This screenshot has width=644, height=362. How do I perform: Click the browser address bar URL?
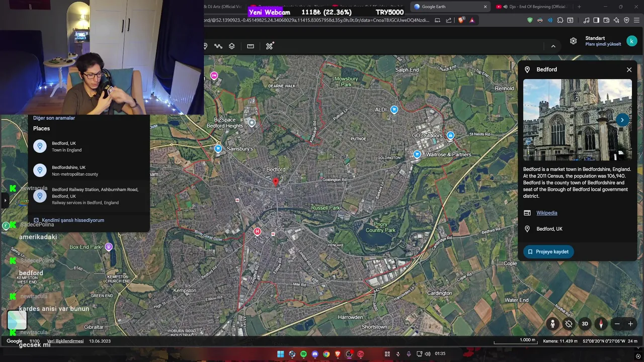click(x=317, y=20)
